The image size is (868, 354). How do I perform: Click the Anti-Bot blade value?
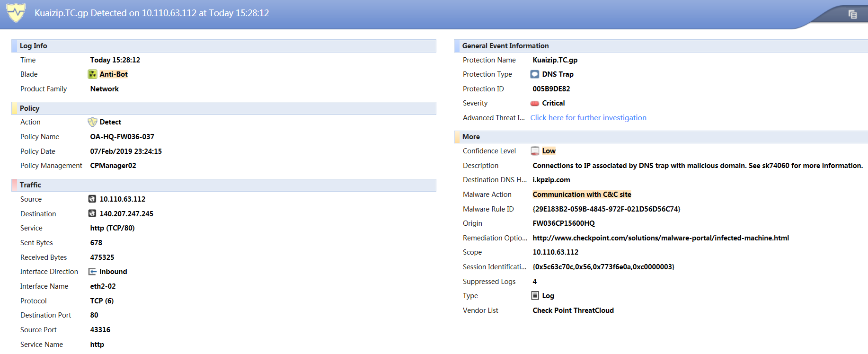tap(114, 74)
